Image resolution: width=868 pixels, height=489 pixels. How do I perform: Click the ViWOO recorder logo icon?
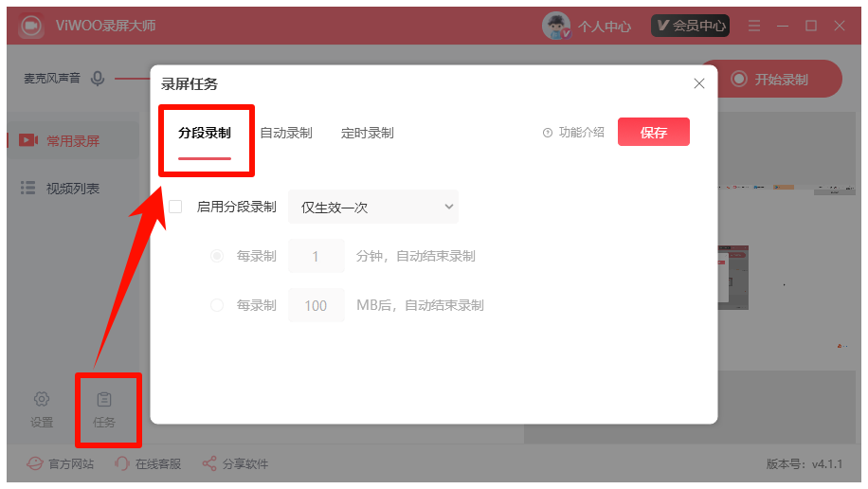point(31,26)
